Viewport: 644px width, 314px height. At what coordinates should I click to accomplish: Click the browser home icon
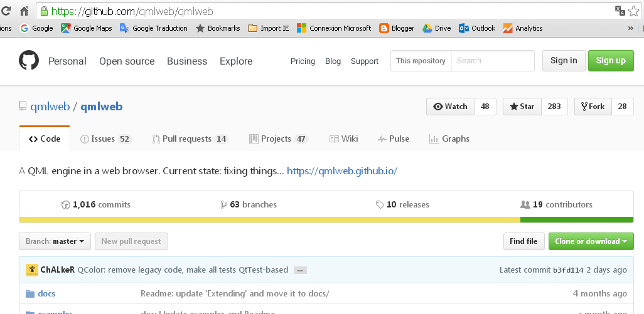(x=24, y=11)
